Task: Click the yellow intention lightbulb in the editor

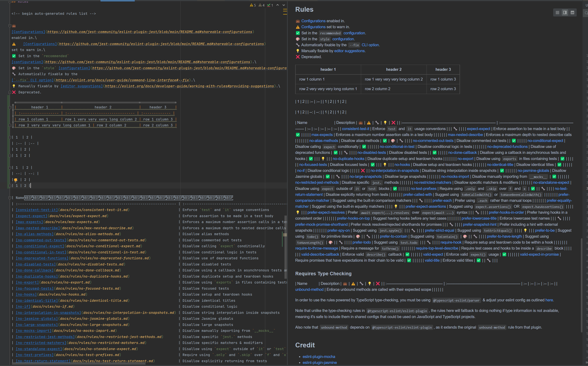Action: pos(16,180)
